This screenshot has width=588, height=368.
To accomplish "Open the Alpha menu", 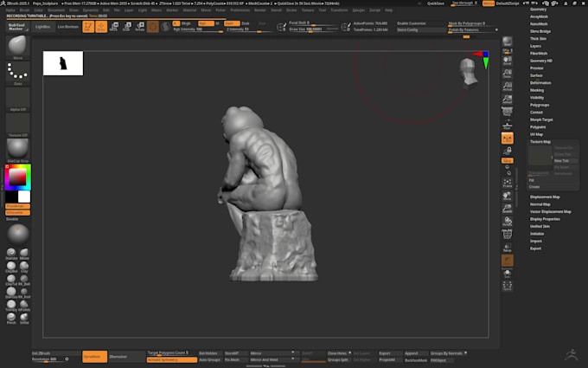I will point(10,10).
